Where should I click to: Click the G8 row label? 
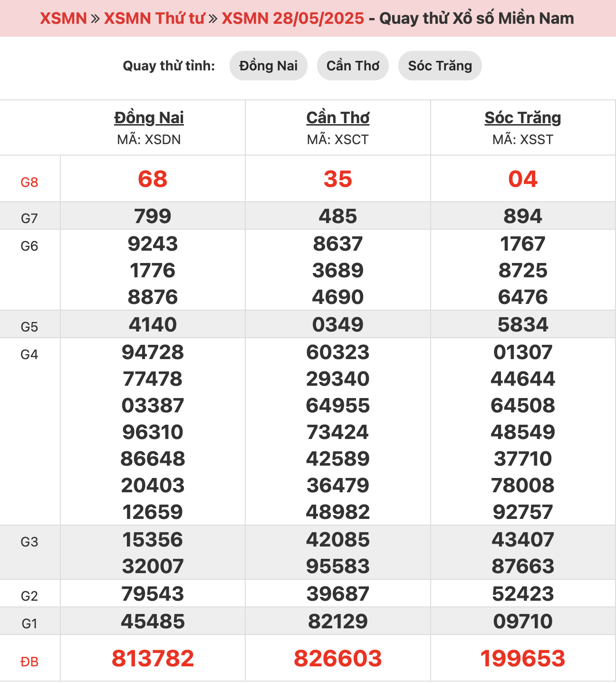(29, 182)
